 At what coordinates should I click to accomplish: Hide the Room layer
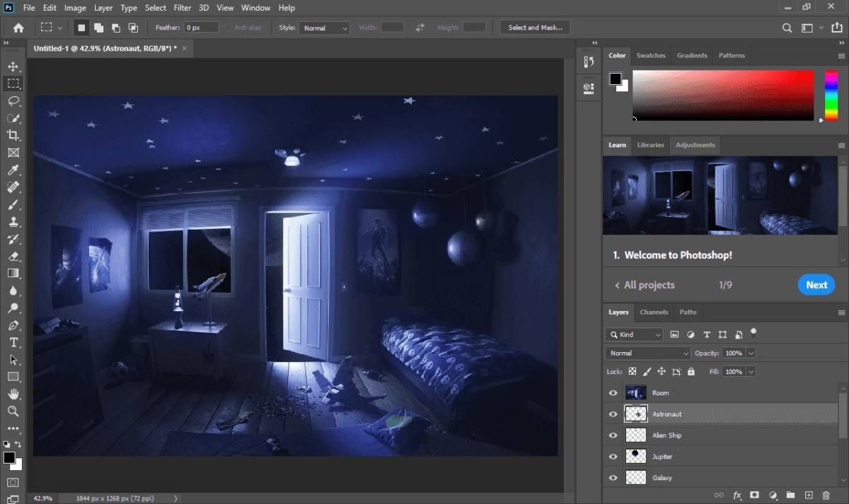[x=613, y=393]
